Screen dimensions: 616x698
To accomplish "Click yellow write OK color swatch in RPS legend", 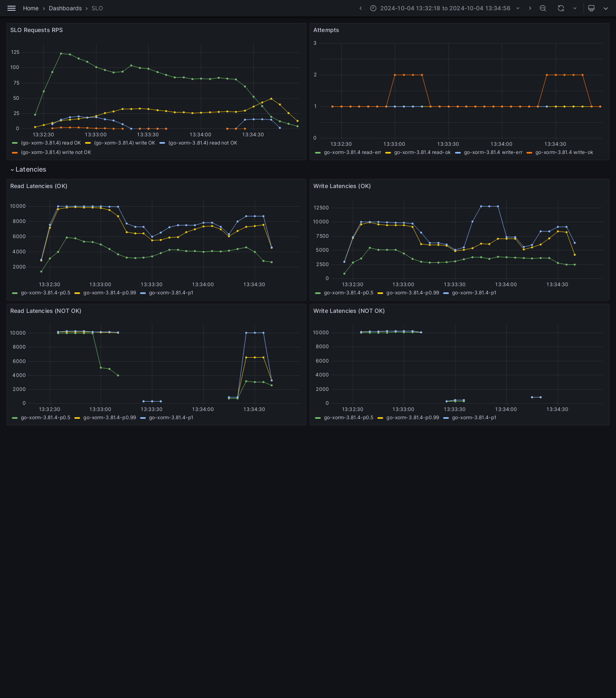I will (88, 143).
